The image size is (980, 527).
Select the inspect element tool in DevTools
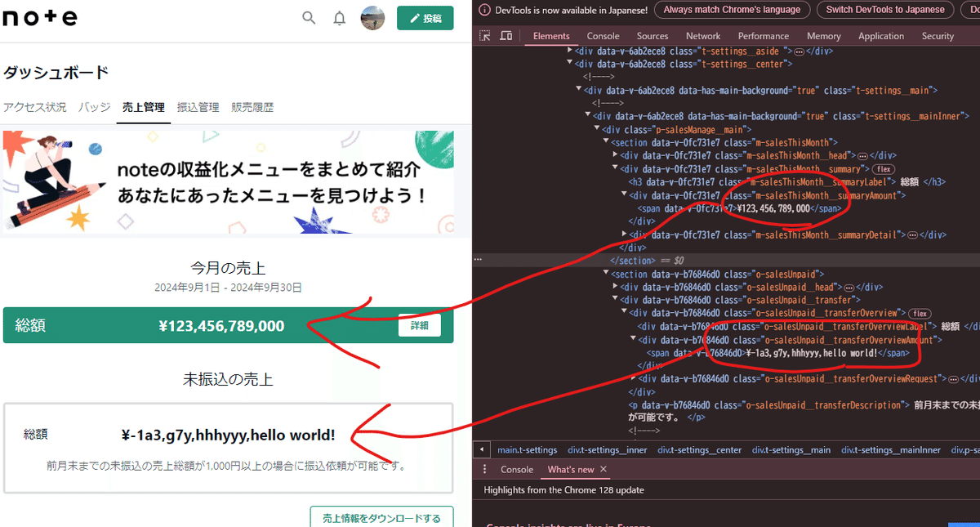pyautogui.click(x=485, y=35)
